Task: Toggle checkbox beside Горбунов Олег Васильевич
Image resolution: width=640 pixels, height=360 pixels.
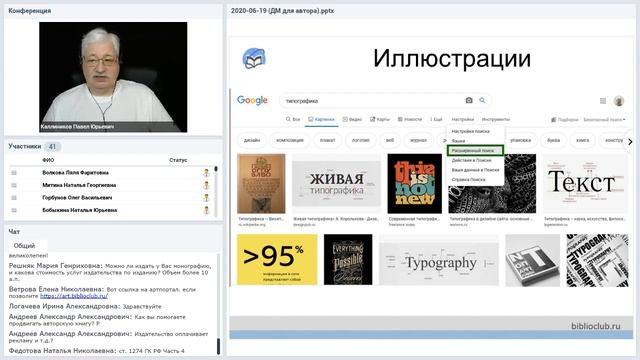Action: (14, 198)
